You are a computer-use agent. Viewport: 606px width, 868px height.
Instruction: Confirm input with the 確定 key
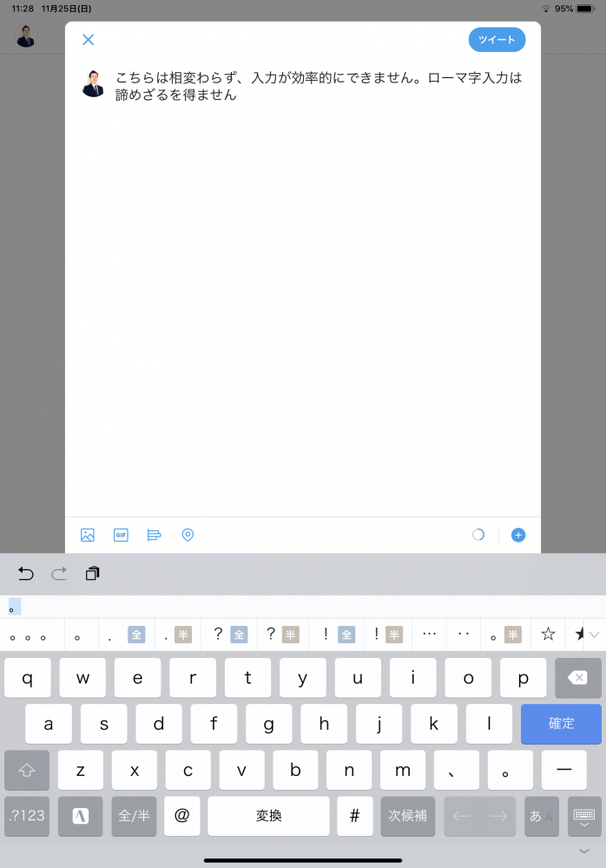pyautogui.click(x=561, y=724)
